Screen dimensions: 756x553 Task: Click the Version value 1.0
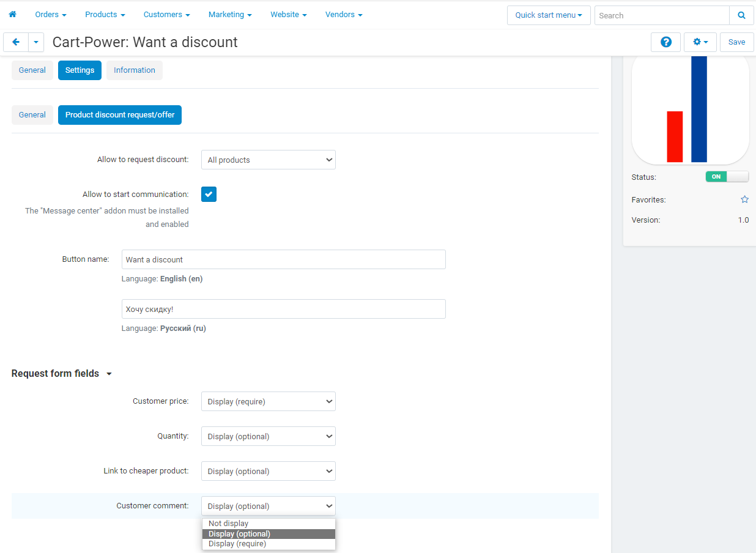[x=743, y=220]
